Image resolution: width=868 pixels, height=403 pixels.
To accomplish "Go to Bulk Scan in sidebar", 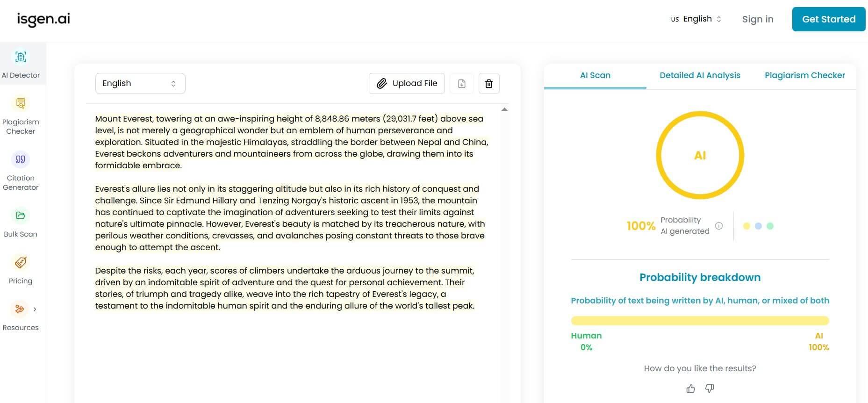I will pos(21,216).
